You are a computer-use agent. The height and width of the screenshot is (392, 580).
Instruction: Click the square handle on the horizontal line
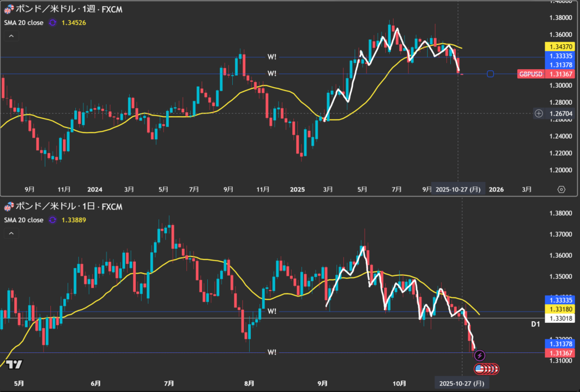click(491, 74)
